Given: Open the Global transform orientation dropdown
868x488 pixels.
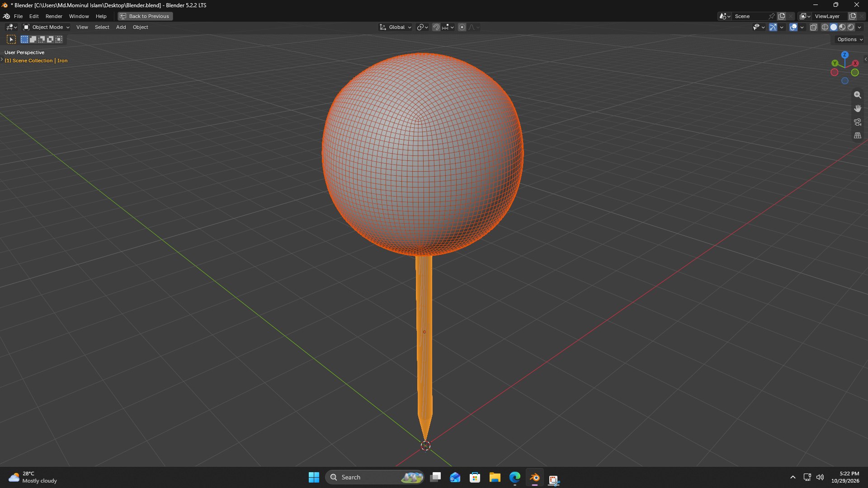Looking at the screenshot, I should coord(396,27).
